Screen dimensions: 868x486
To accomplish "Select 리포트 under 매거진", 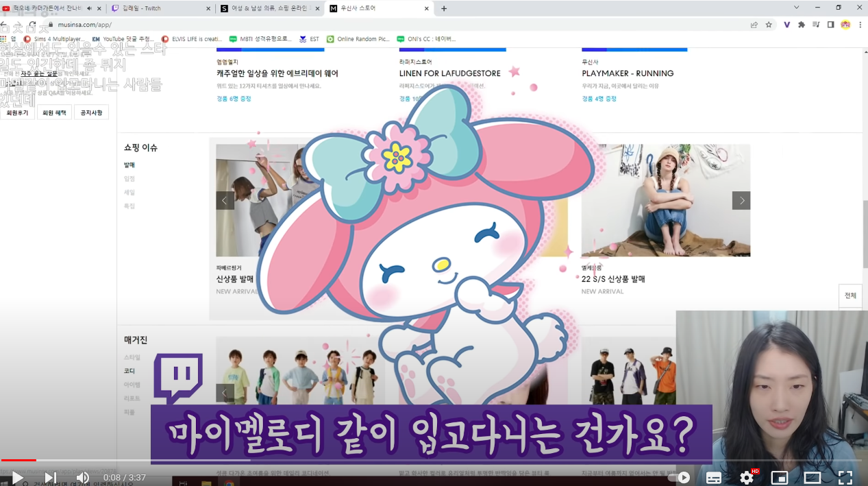I will (x=132, y=398).
